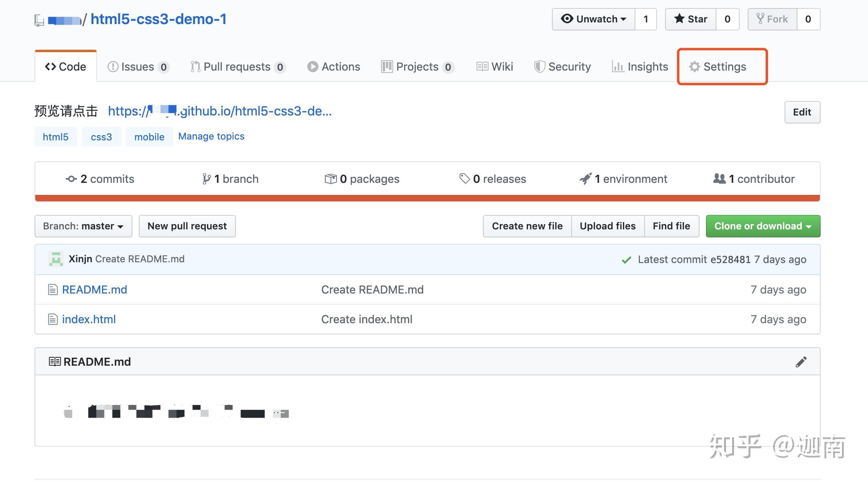Open the Unwatch dropdown arrow
This screenshot has width=868, height=482.
click(x=623, y=19)
